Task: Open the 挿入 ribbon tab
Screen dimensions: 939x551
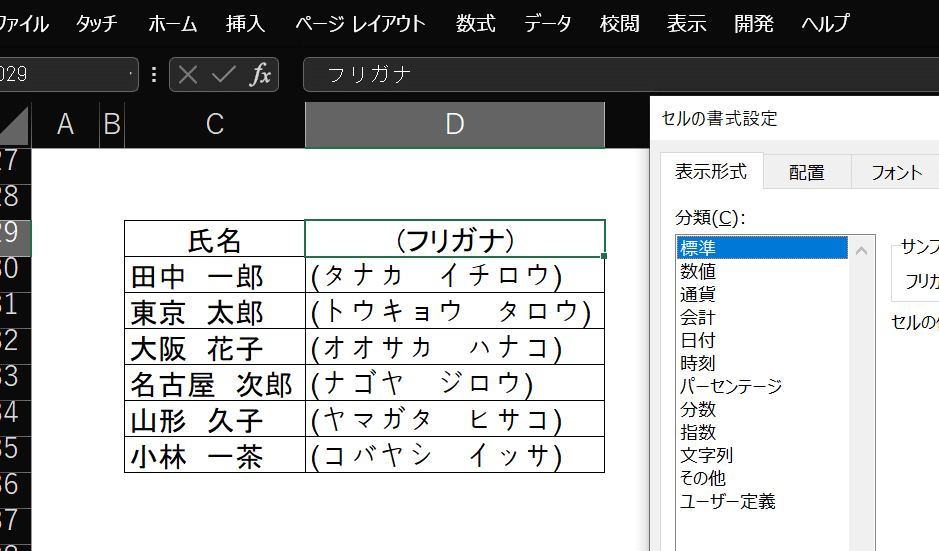Action: click(x=246, y=24)
